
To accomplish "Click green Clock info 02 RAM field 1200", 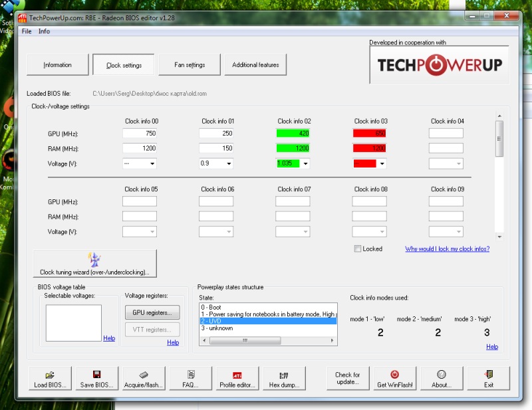I will coord(293,148).
